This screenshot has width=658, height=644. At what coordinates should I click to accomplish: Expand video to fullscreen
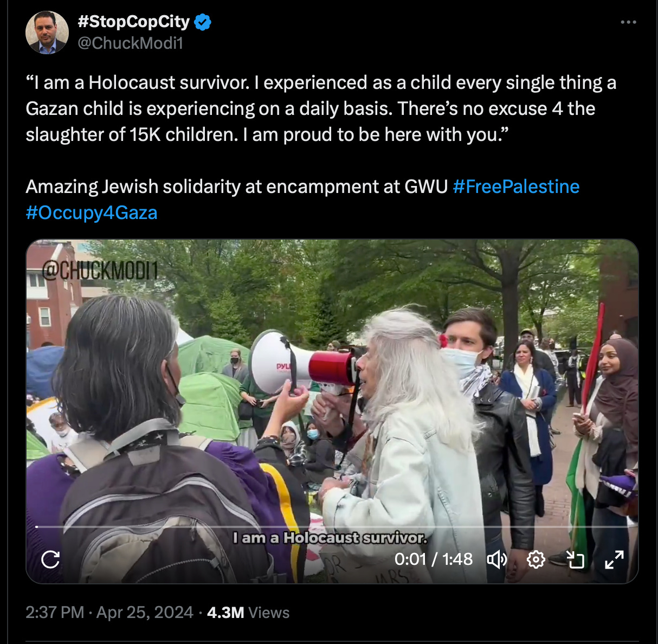[614, 559]
